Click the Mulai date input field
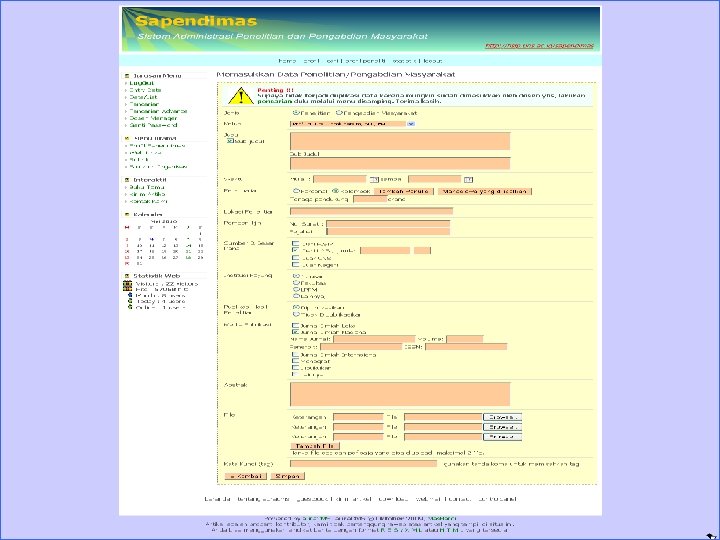This screenshot has height=540, width=720. 340,179
